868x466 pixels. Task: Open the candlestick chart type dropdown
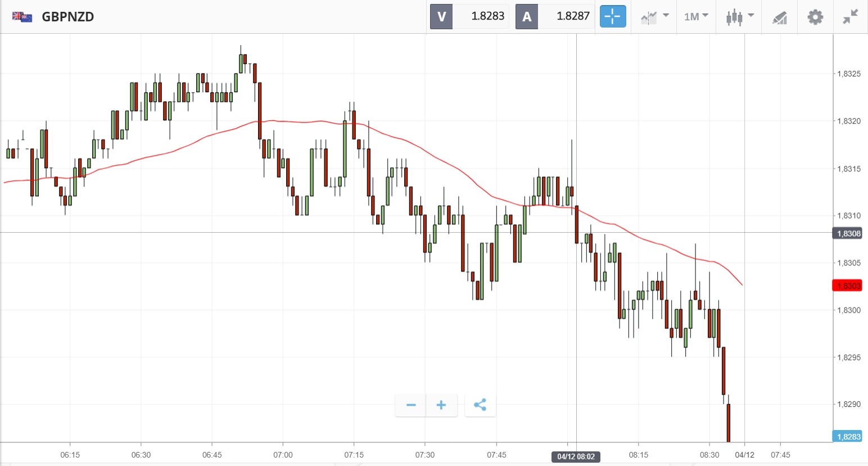click(x=739, y=16)
